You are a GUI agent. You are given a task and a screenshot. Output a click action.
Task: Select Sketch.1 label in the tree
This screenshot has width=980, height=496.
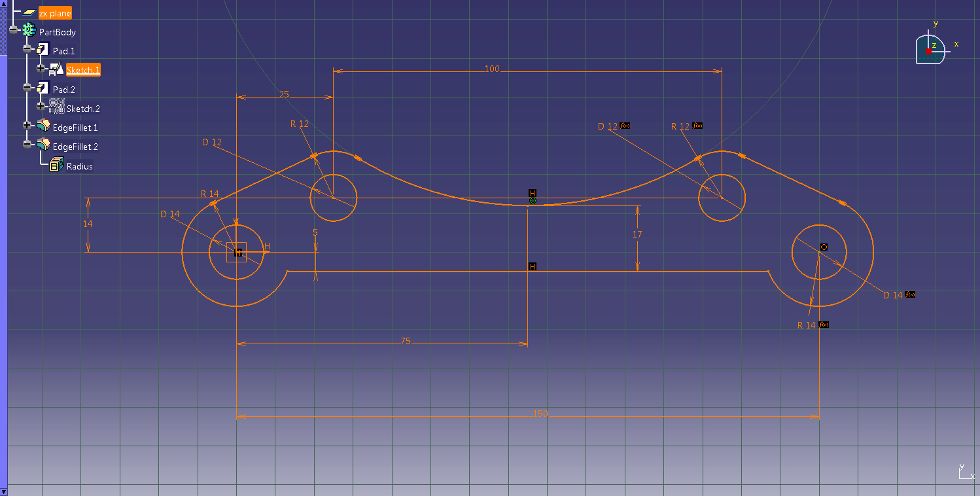[x=83, y=70]
